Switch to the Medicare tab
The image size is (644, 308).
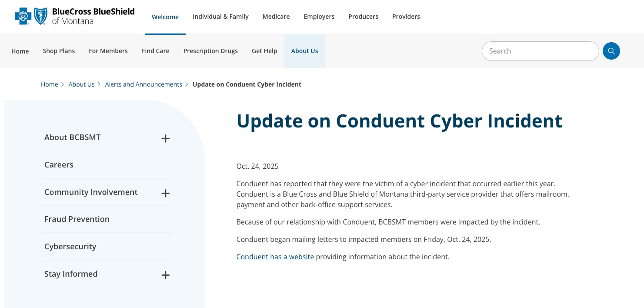tap(276, 17)
